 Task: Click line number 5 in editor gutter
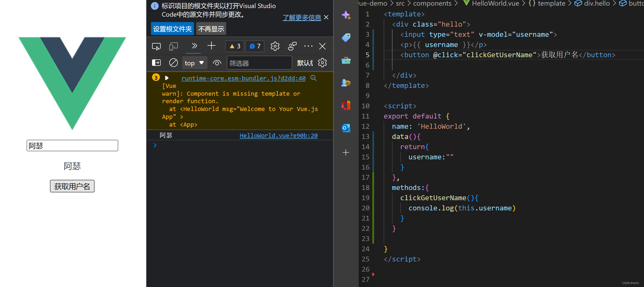[367, 55]
